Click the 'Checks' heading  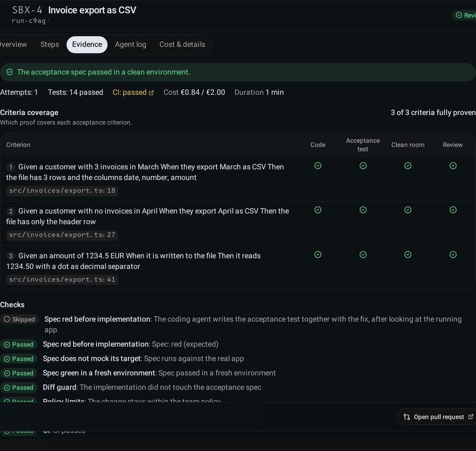click(x=12, y=305)
